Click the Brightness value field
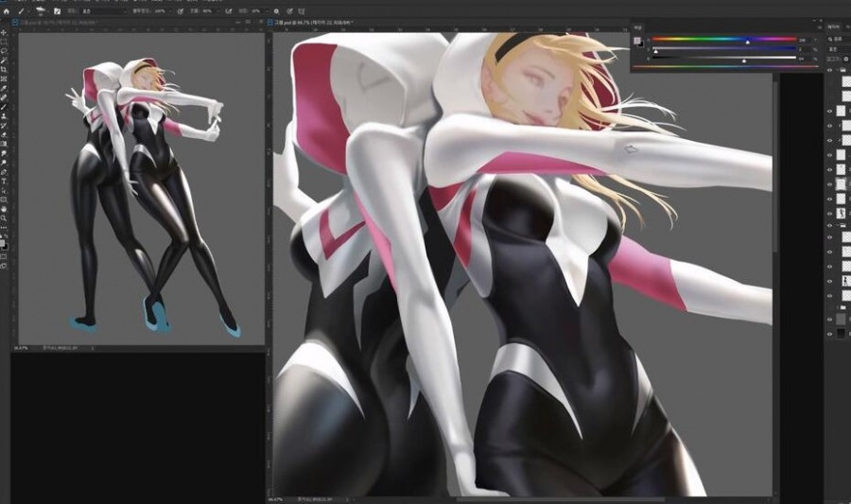The width and height of the screenshot is (851, 504). pyautogui.click(x=803, y=59)
